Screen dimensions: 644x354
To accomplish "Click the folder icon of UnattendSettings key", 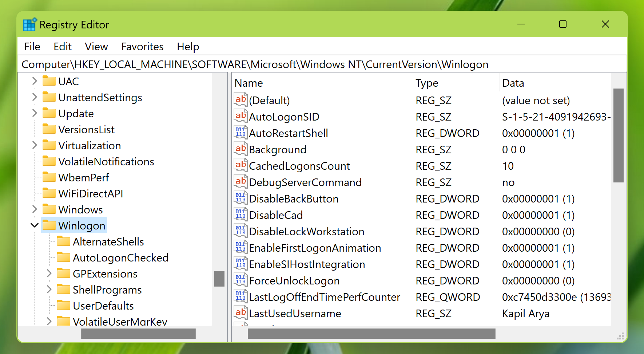I will (49, 97).
